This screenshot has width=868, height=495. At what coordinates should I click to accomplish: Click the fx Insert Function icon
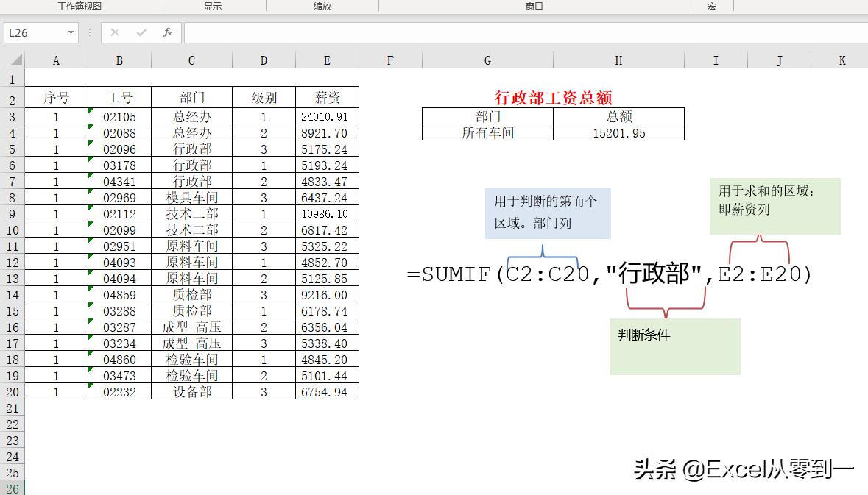pyautogui.click(x=166, y=32)
